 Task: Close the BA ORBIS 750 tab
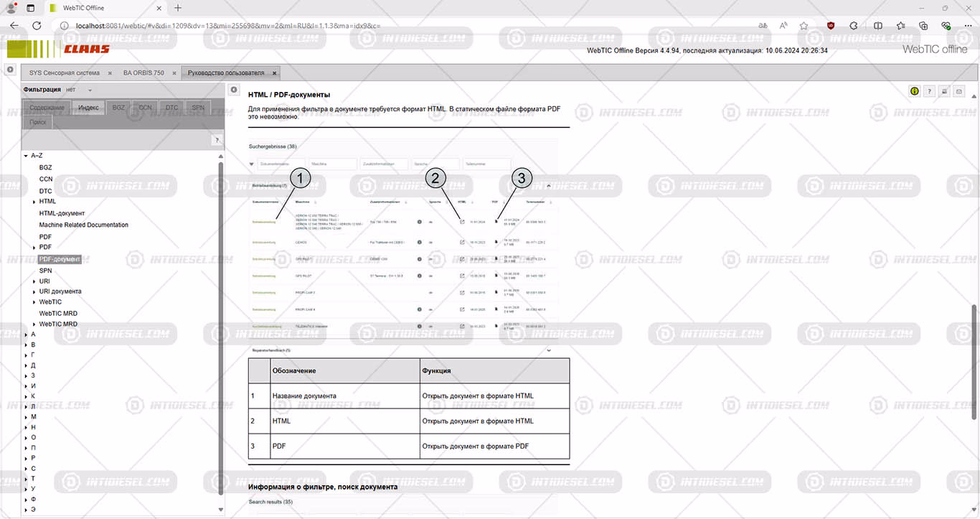click(171, 73)
